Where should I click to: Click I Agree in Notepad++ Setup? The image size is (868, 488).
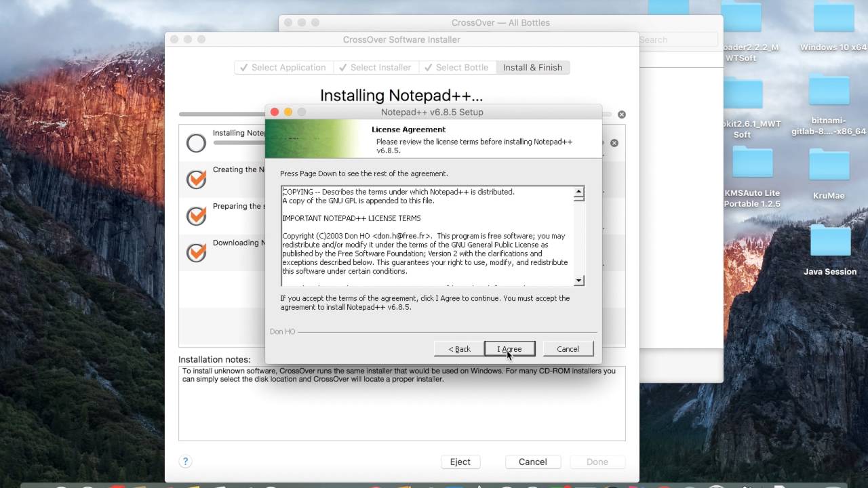coord(510,349)
